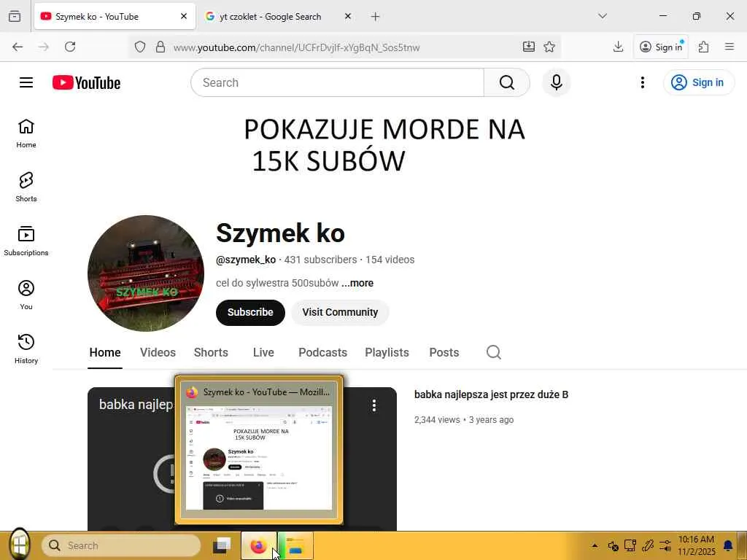Open the You section in sidebar
Viewport: 747px width, 560px height.
point(26,295)
